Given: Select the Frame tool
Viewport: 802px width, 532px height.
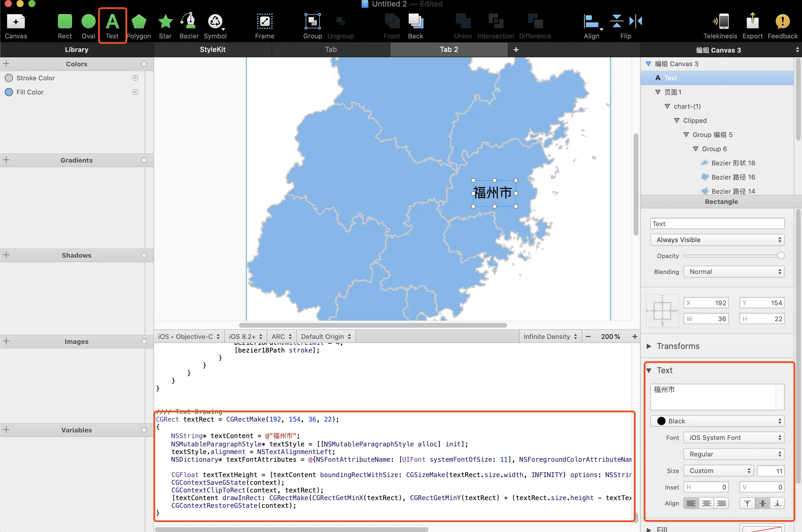Looking at the screenshot, I should [x=265, y=22].
